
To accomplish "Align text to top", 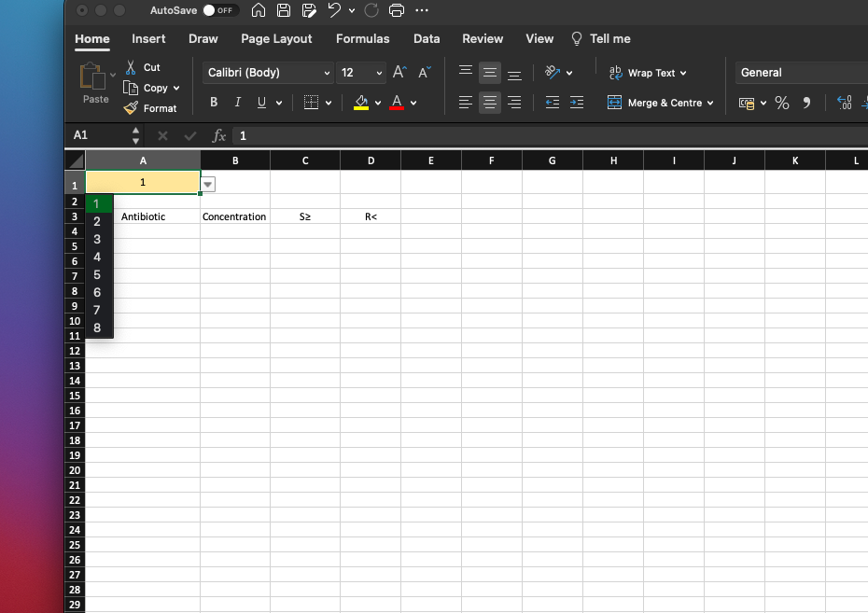I will pyautogui.click(x=466, y=72).
